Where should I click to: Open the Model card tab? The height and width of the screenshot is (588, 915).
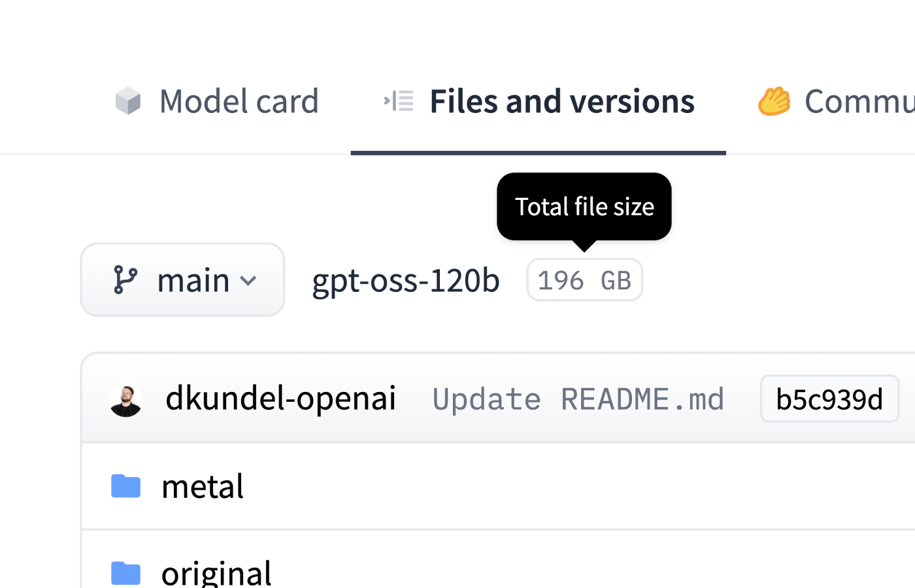[x=239, y=101]
